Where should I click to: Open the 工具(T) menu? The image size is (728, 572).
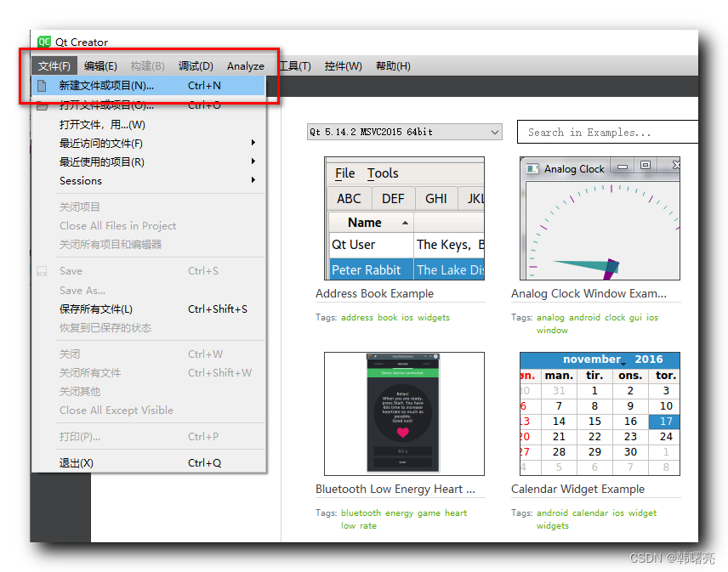tap(294, 65)
